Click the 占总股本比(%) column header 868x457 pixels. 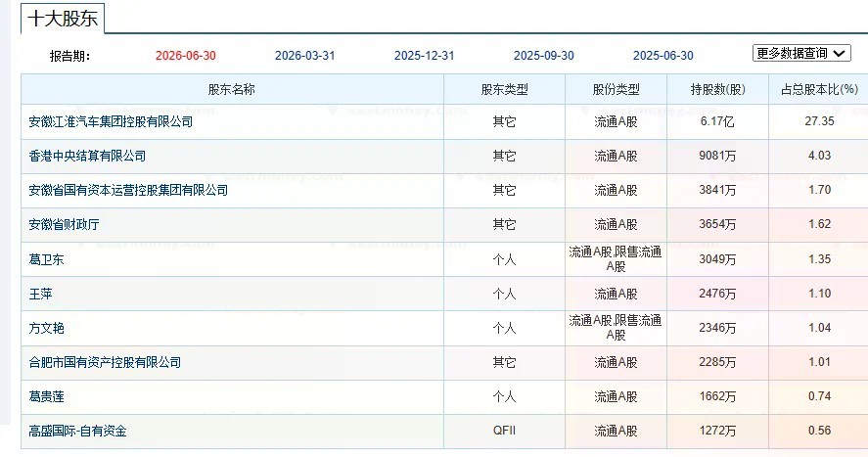pyautogui.click(x=819, y=89)
